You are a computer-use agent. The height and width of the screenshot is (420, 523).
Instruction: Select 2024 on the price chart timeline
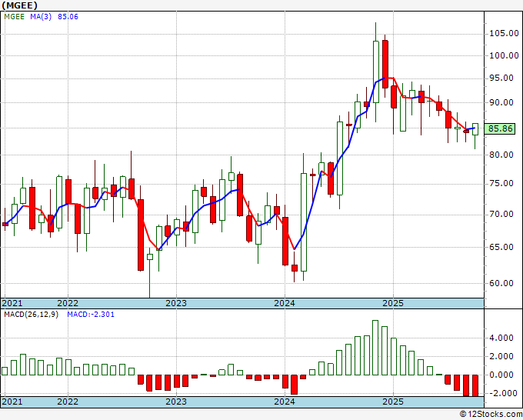point(285,303)
